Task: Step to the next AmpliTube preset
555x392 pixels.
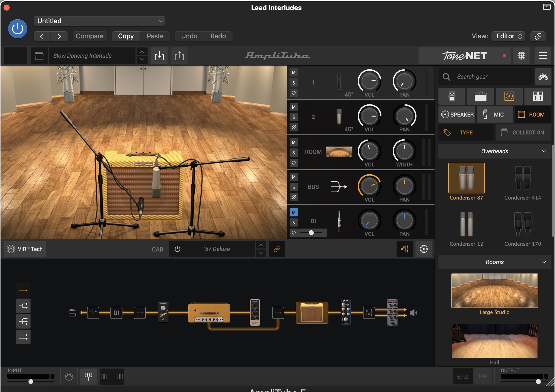Action: click(x=142, y=60)
